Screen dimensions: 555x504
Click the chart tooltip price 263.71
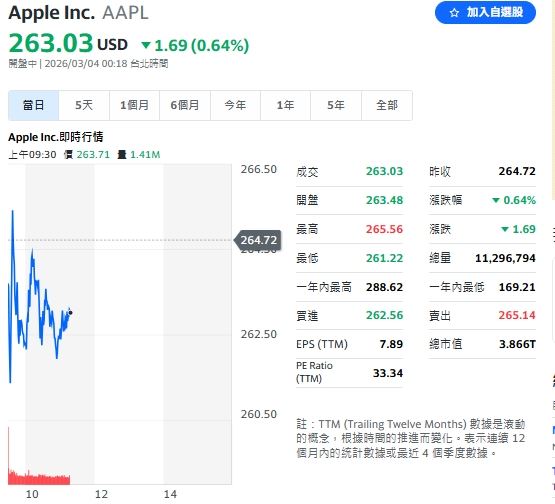93,155
